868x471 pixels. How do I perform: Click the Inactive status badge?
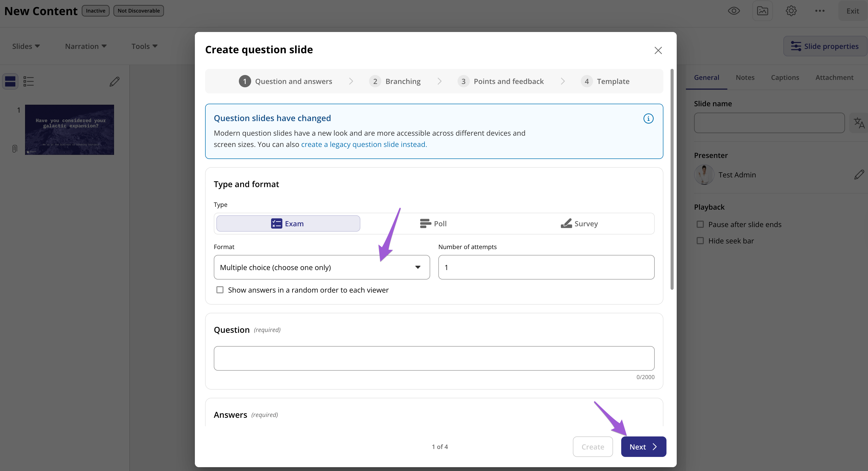click(96, 11)
